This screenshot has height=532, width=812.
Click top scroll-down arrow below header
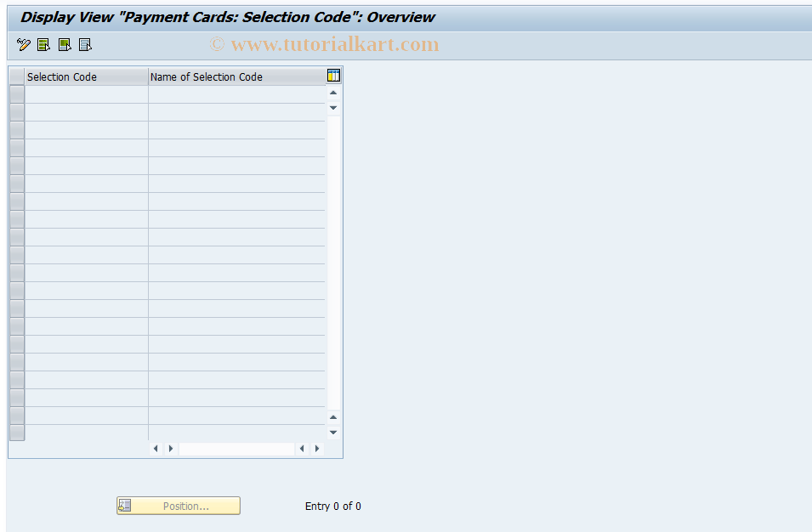point(333,108)
